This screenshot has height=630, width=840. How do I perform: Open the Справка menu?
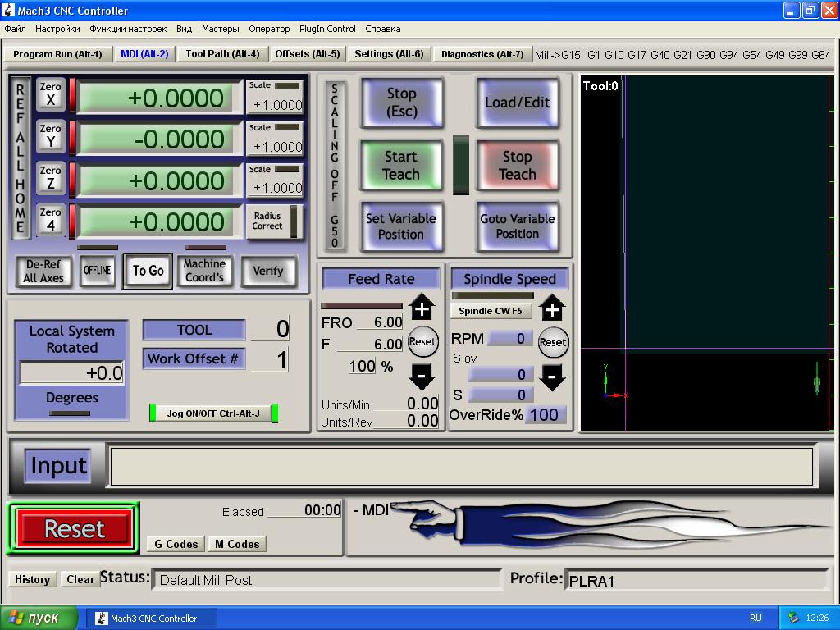pos(382,29)
